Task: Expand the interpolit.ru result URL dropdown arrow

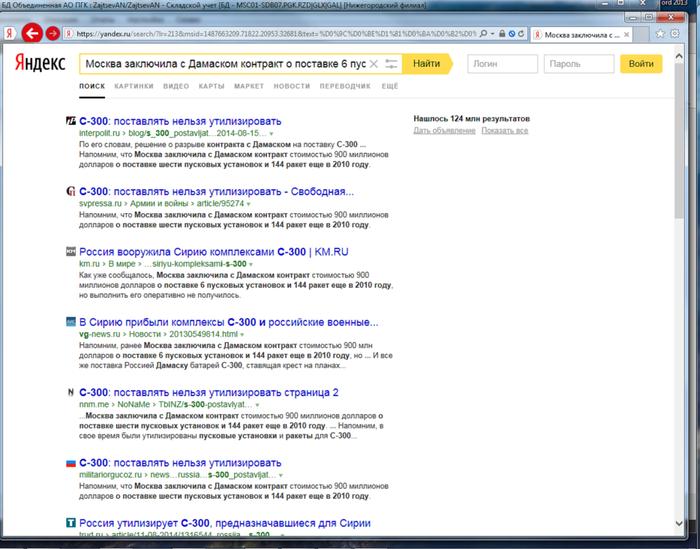Action: 270,133
